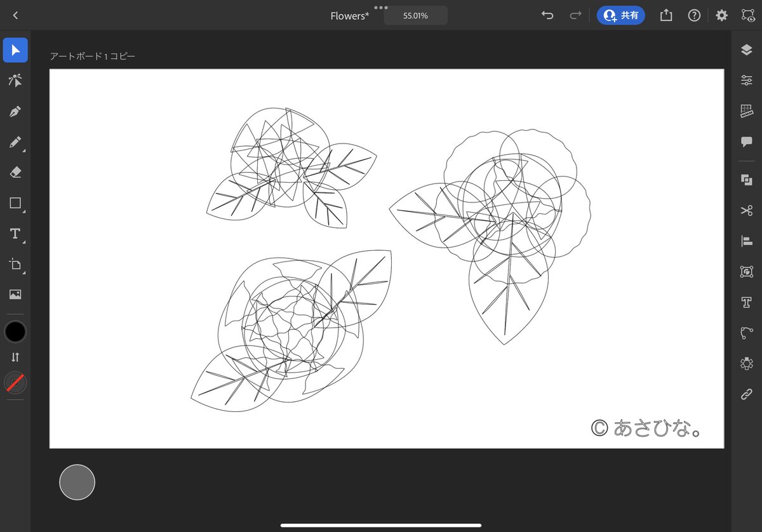
Task: Select the Type tool in left toolbar
Action: point(15,234)
